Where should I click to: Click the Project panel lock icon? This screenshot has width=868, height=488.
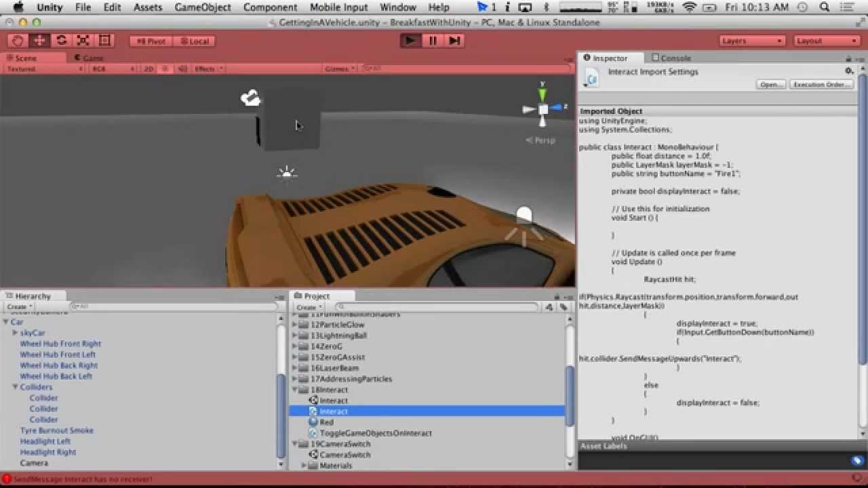pos(557,296)
